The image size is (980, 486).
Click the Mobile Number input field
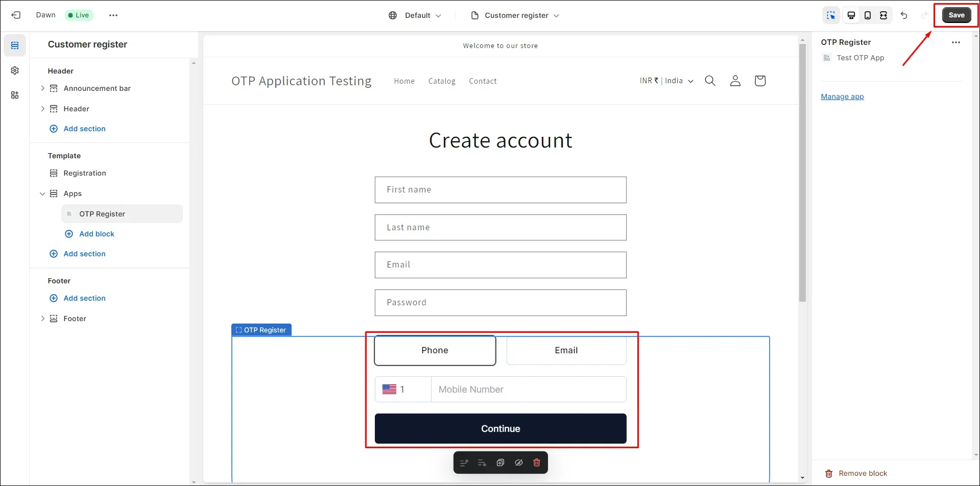[529, 390]
